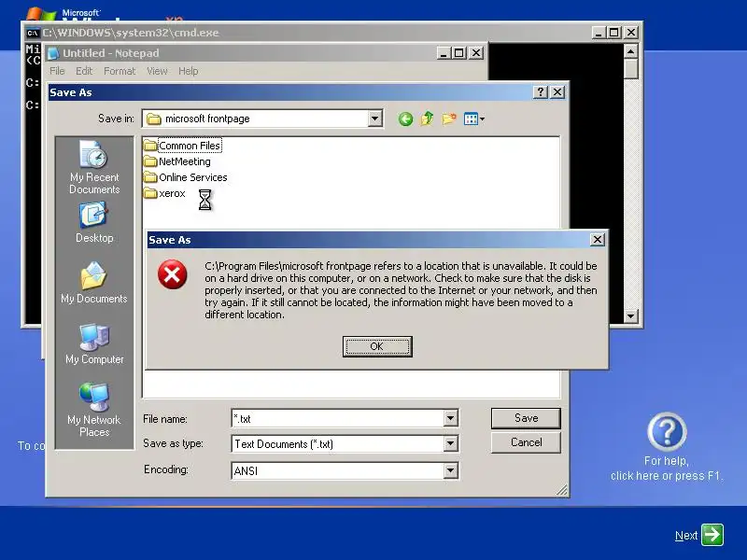Image resolution: width=747 pixels, height=560 pixels.
Task: Click the green Next arrow icon
Action: coord(712,534)
